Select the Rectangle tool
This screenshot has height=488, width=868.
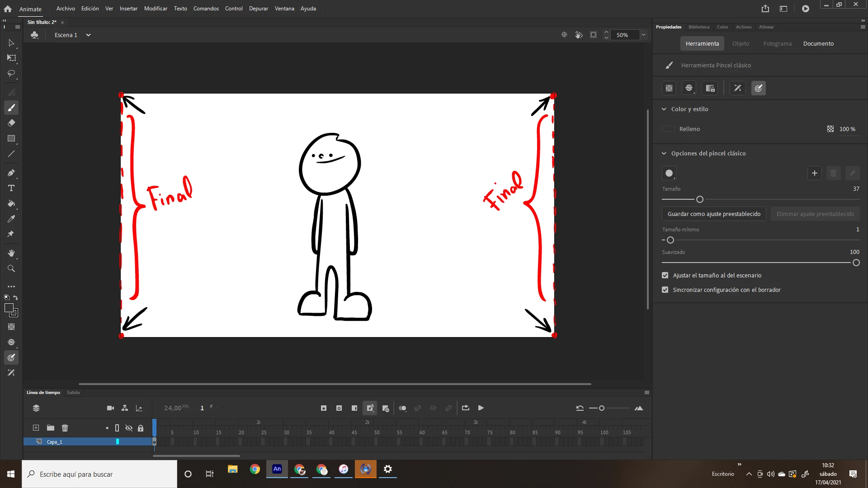click(x=11, y=138)
